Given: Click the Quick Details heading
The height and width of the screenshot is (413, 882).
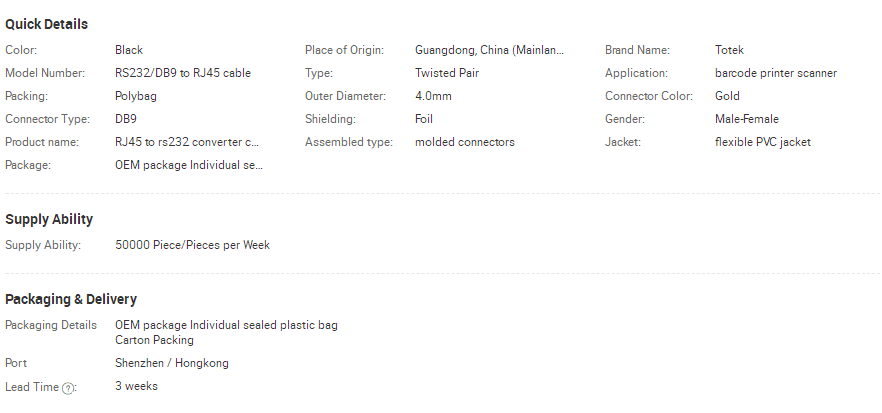Looking at the screenshot, I should coord(47,24).
